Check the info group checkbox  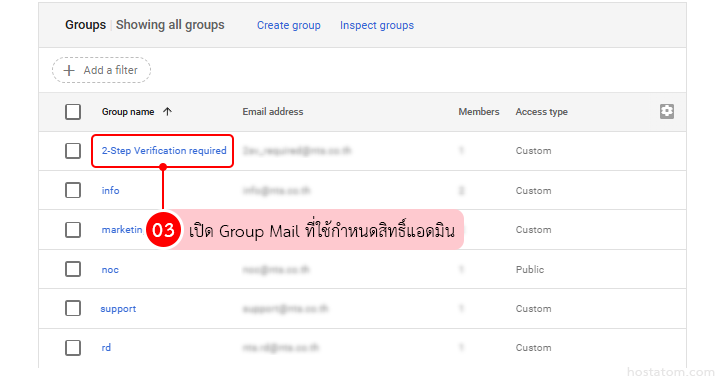(x=73, y=190)
